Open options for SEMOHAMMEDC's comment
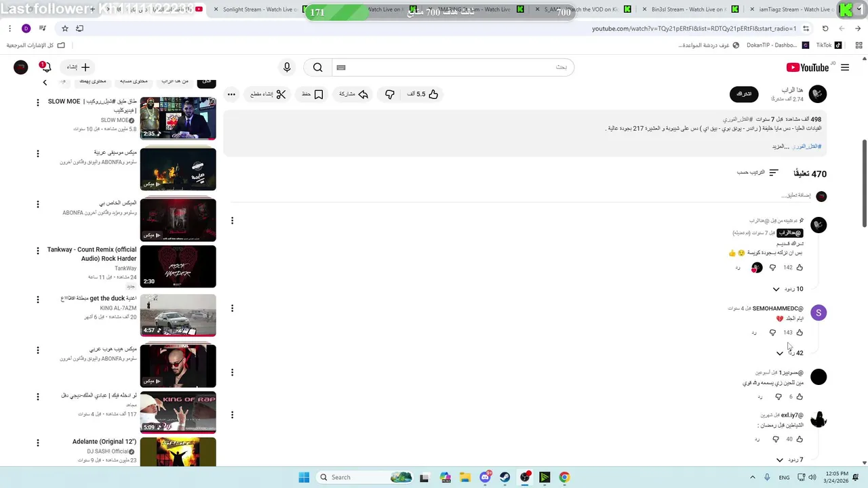This screenshot has height=488, width=868. tap(232, 308)
